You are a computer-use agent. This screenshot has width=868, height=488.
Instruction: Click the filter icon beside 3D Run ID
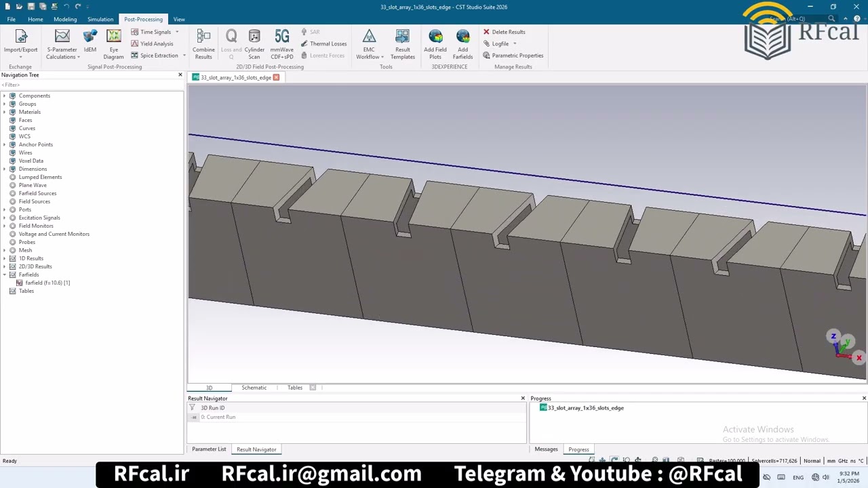coord(193,408)
